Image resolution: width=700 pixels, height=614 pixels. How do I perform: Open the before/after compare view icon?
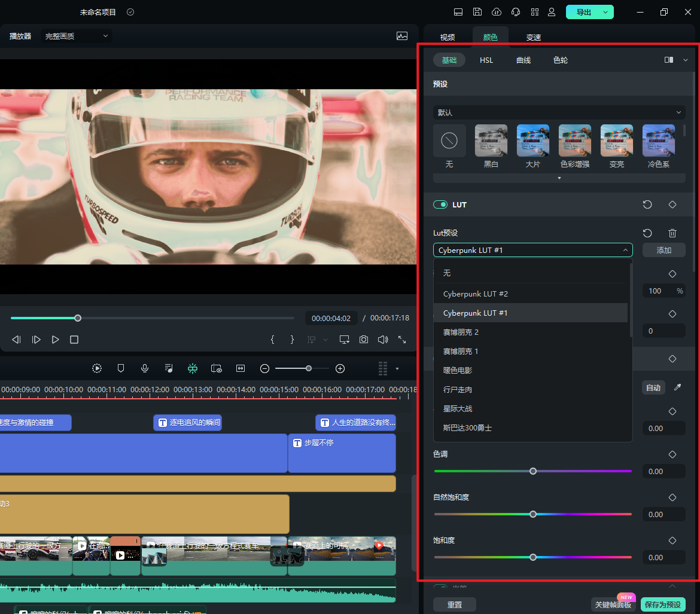pos(669,60)
